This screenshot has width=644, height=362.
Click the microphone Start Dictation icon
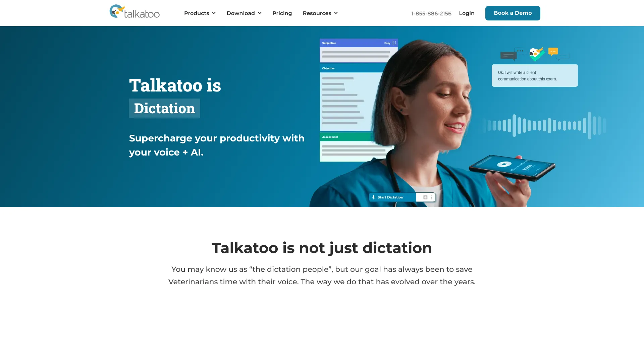coord(374,197)
